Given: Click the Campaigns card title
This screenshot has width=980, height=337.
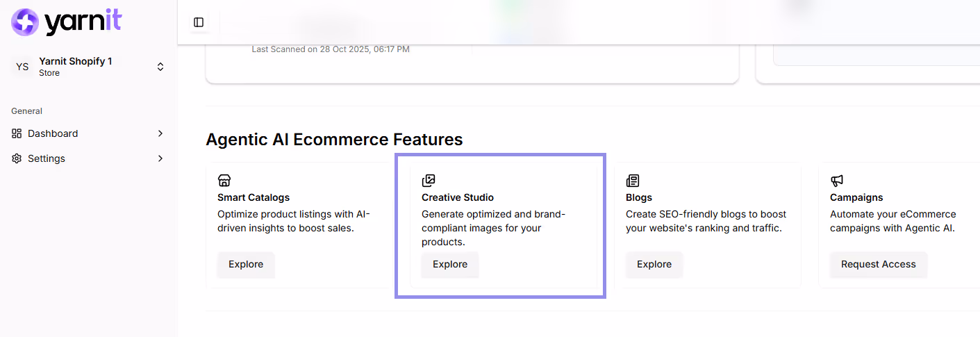Looking at the screenshot, I should point(856,197).
